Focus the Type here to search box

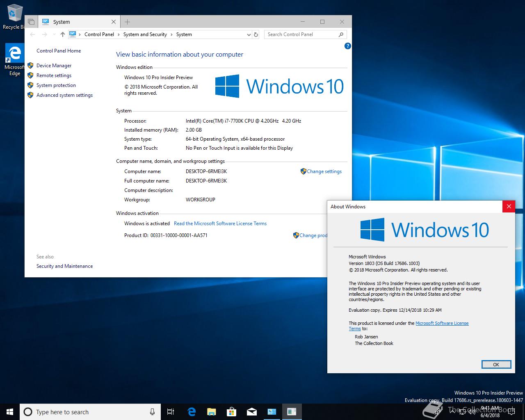[90, 412]
